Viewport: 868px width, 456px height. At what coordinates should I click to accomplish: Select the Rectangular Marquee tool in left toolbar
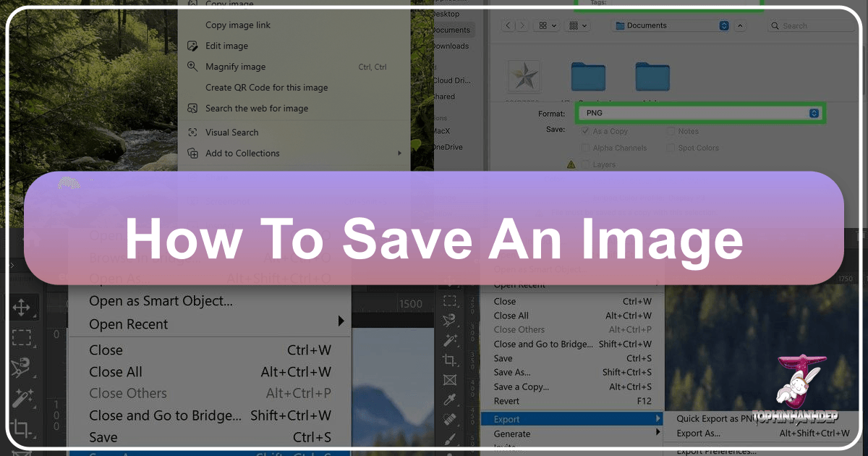(x=21, y=338)
